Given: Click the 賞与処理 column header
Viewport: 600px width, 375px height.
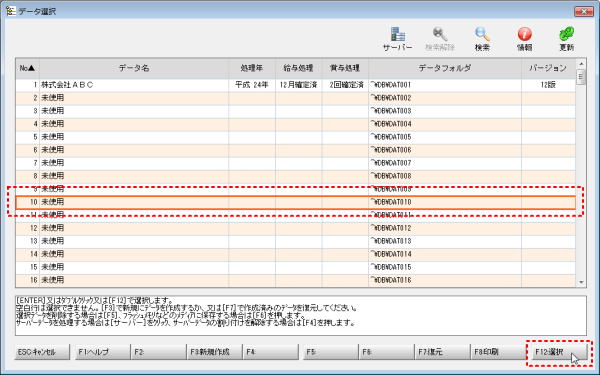Looking at the screenshot, I should click(345, 68).
